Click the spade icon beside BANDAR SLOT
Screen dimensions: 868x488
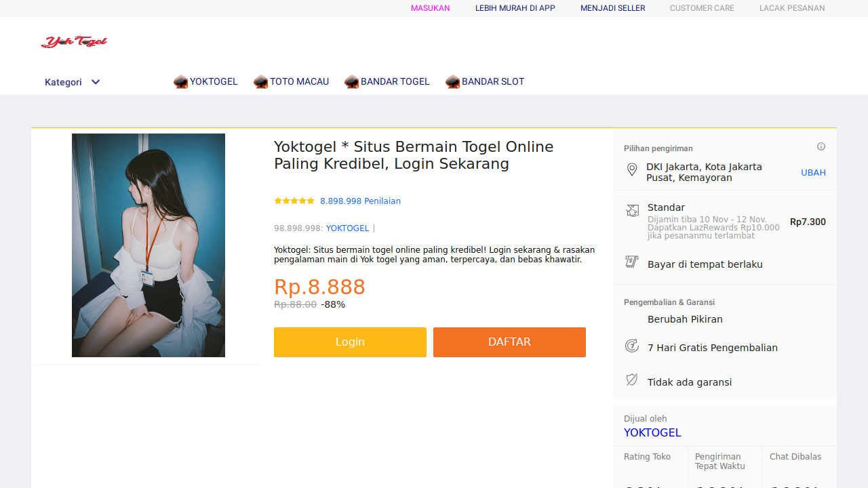(452, 82)
